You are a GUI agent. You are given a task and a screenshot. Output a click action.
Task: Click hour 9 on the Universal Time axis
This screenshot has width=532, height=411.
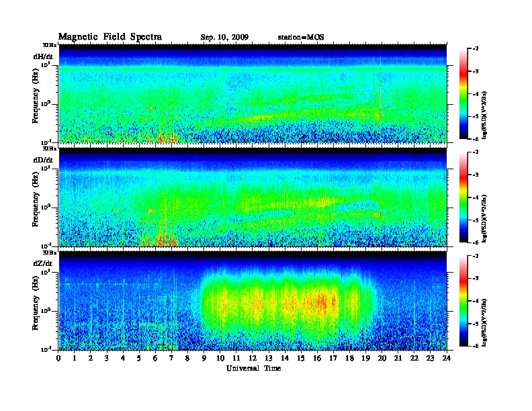[x=204, y=358]
